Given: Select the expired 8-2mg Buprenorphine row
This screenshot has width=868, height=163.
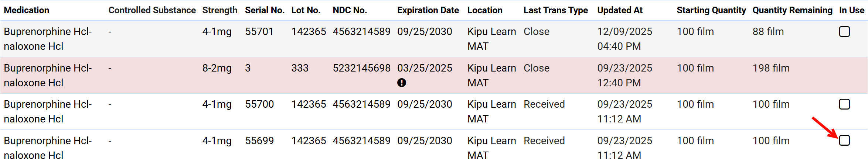Looking at the screenshot, I should 48,75.
